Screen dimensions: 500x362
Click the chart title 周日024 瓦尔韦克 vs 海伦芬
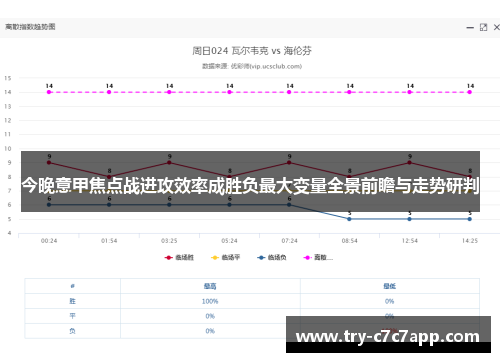pyautogui.click(x=252, y=51)
